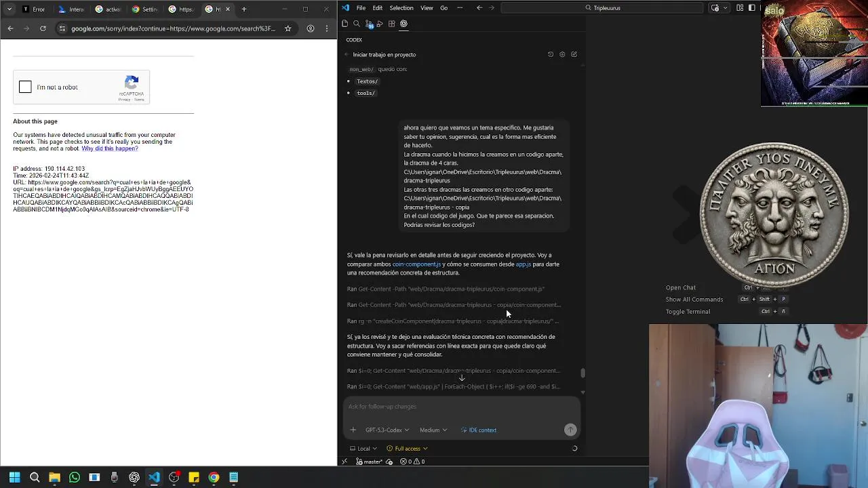Reload the Chrome page

[x=43, y=28]
